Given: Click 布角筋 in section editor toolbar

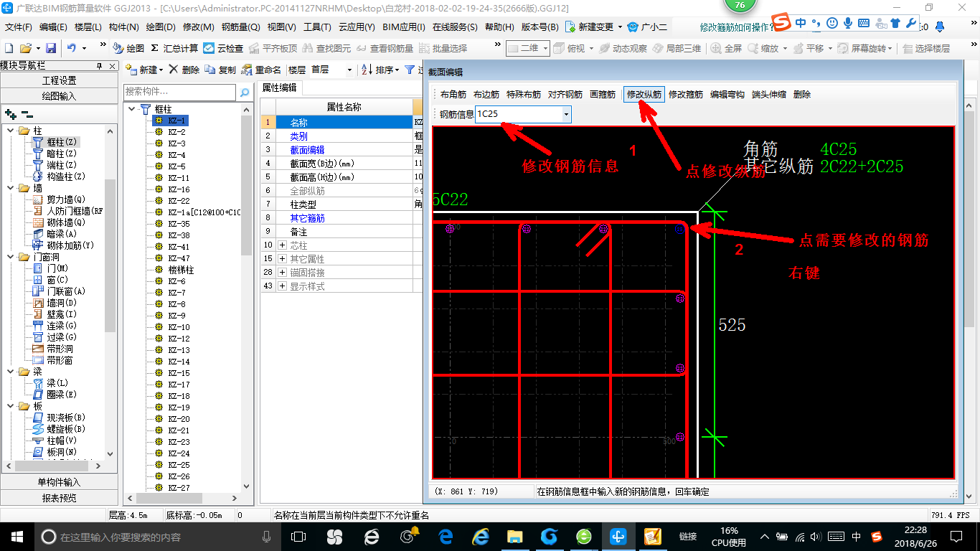Looking at the screenshot, I should pyautogui.click(x=453, y=94).
